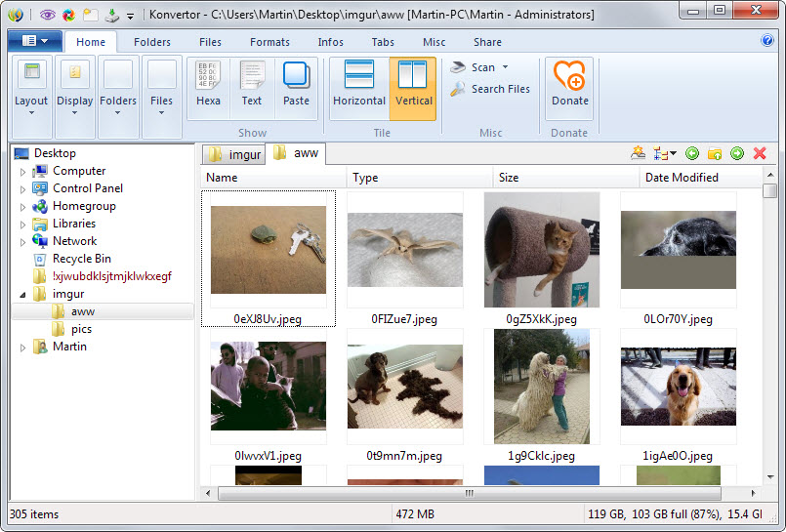The width and height of the screenshot is (786, 532).
Task: Switch to the Files ribbon tab
Action: (210, 42)
